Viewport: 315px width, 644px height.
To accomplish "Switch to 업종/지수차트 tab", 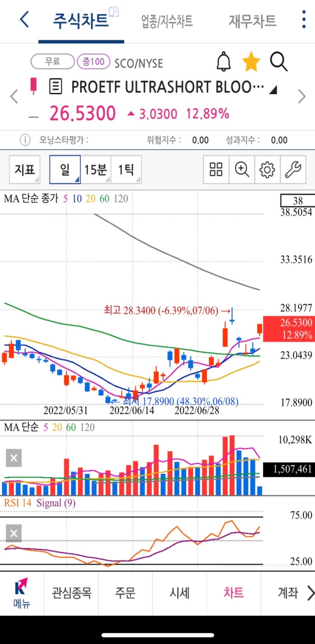I will (167, 20).
